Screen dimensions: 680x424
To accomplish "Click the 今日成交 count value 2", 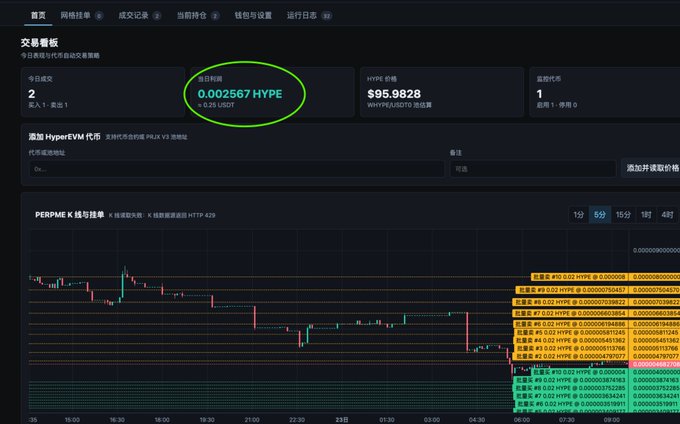I will coord(32,94).
